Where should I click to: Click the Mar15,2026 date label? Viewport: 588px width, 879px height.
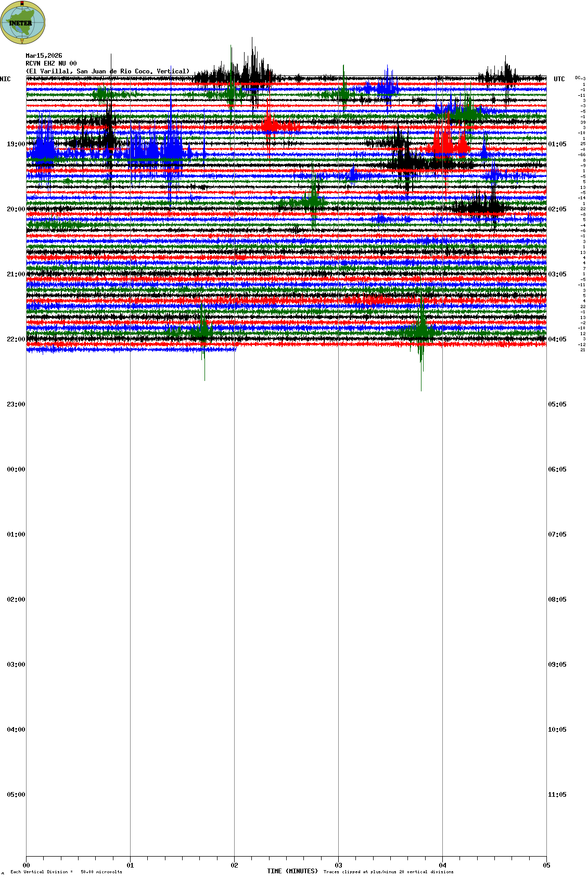coord(44,56)
